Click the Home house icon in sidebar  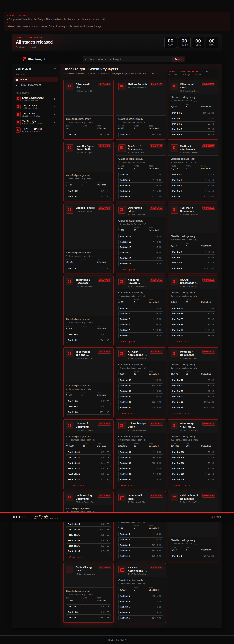[17, 80]
